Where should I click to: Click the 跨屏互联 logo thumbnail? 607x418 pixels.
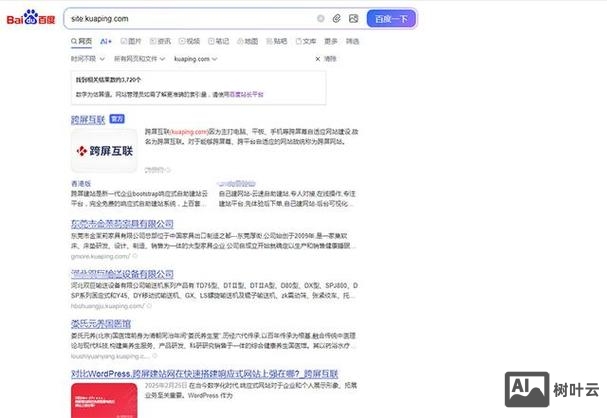coord(104,151)
